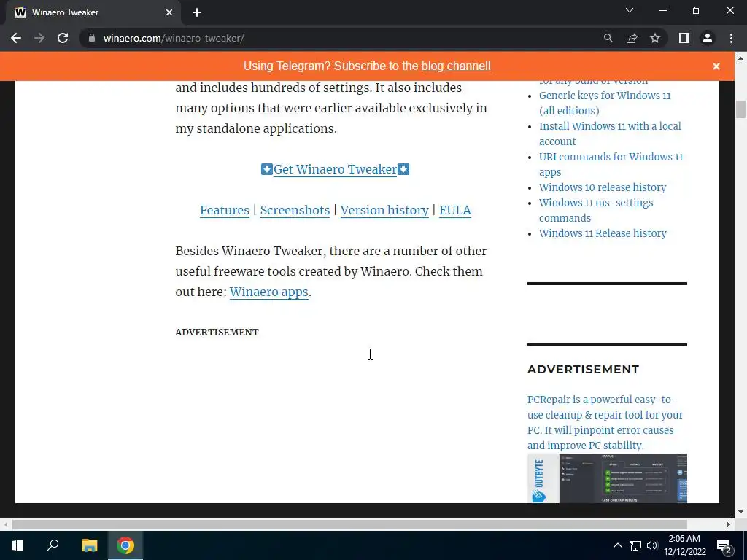This screenshot has height=560, width=747.
Task: Open the Screenshots link
Action: (x=295, y=210)
